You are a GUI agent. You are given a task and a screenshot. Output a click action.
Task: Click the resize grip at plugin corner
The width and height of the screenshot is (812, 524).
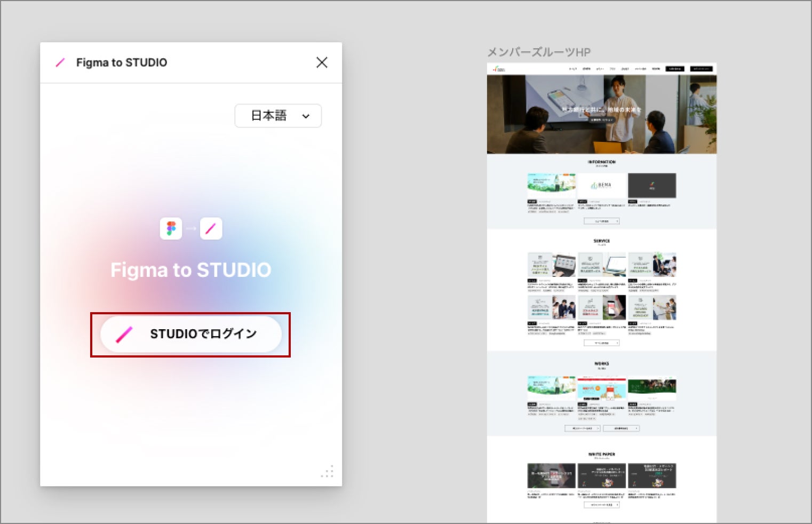(328, 471)
